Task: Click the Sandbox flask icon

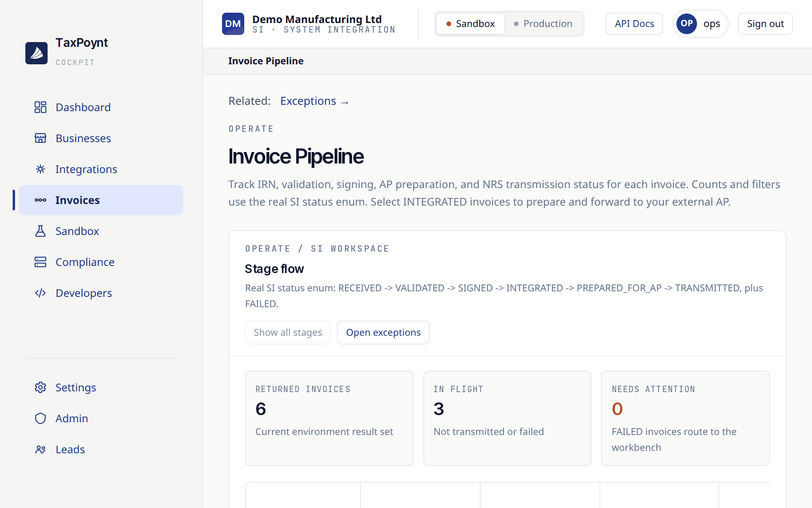Action: pos(40,231)
